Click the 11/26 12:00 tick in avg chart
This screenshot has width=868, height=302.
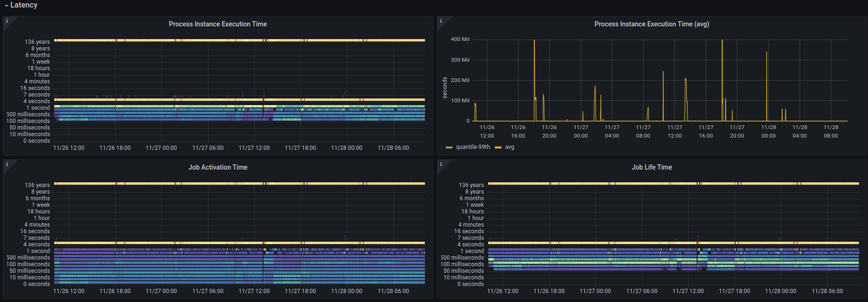(487, 131)
